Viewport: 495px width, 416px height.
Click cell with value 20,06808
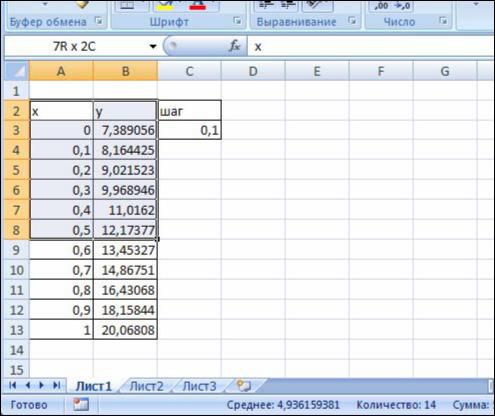point(125,330)
